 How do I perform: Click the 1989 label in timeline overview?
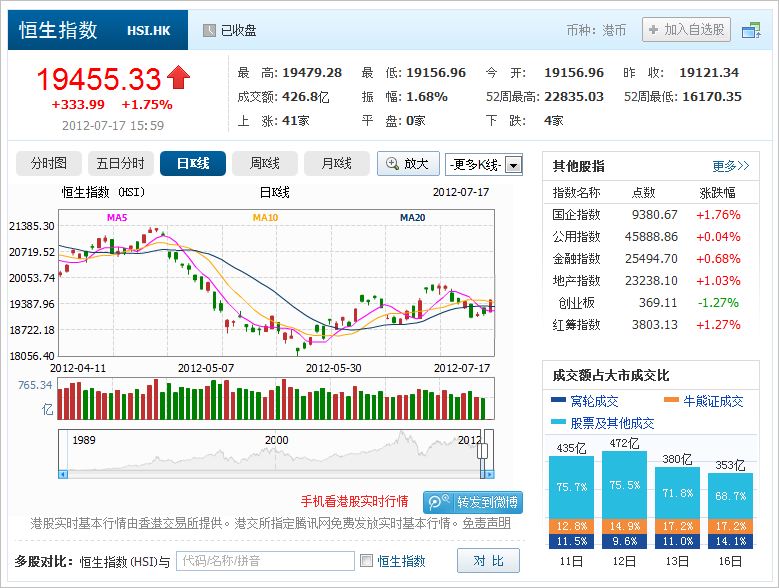(x=84, y=440)
